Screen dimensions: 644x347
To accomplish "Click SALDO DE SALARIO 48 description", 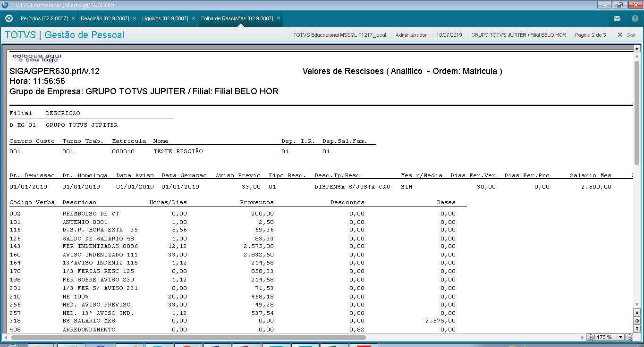I will pyautogui.click(x=98, y=238).
